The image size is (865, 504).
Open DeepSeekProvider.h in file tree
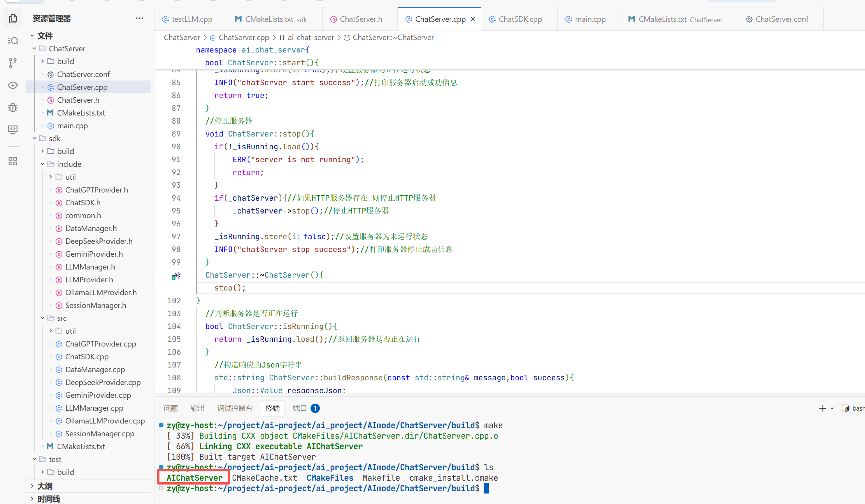click(x=99, y=241)
